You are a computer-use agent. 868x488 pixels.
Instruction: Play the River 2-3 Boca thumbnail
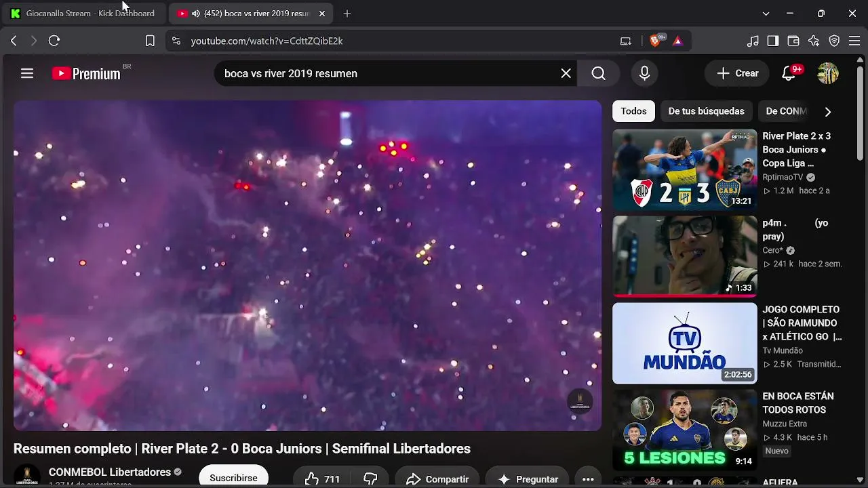(x=684, y=170)
